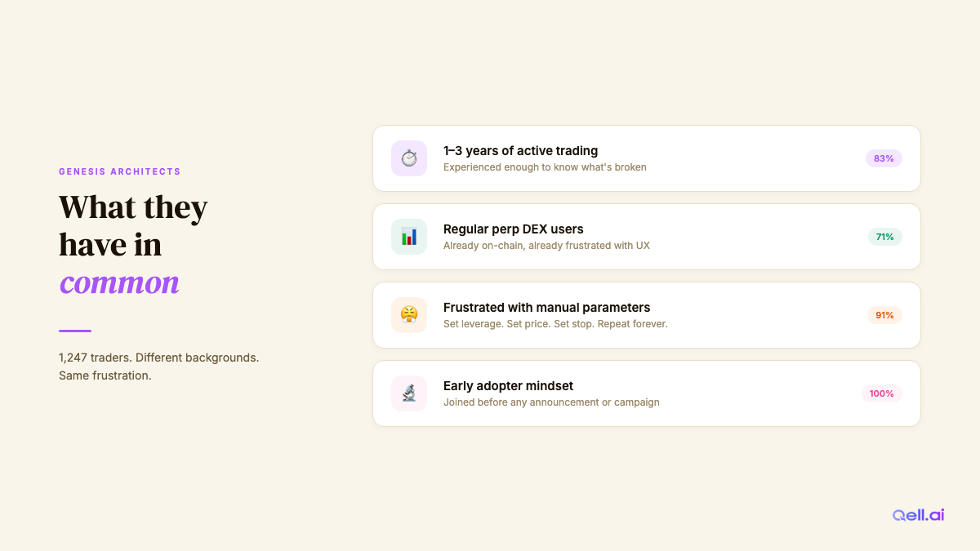This screenshot has width=980, height=551.
Task: Select the 71% green badge
Action: coord(884,237)
